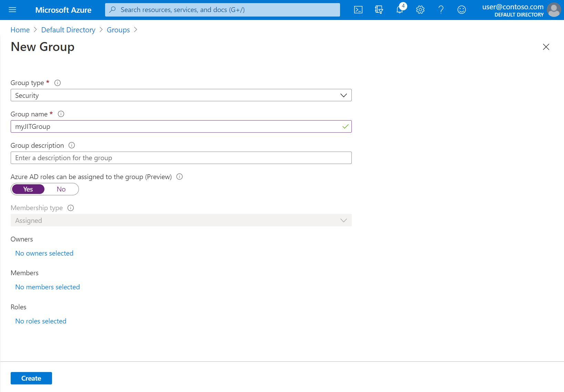This screenshot has height=392, width=564.
Task: Open the No members selected link
Action: pos(47,287)
